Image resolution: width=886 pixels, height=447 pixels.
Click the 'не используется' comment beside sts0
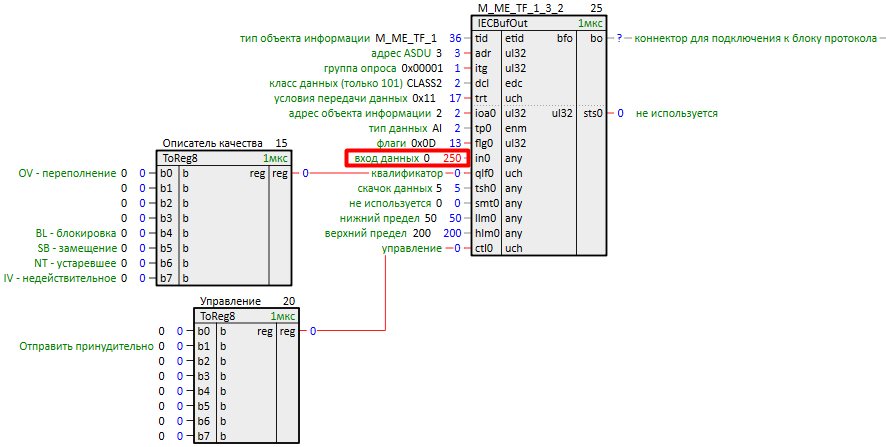pos(676,113)
